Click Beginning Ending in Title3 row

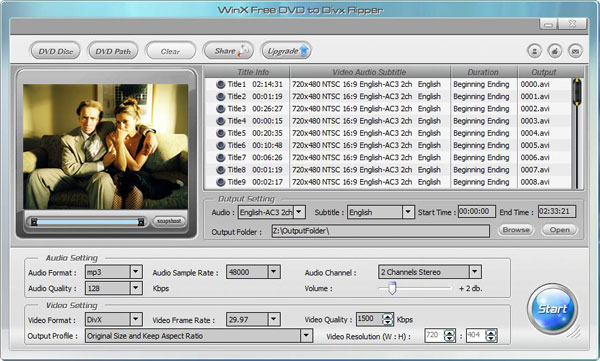point(481,109)
